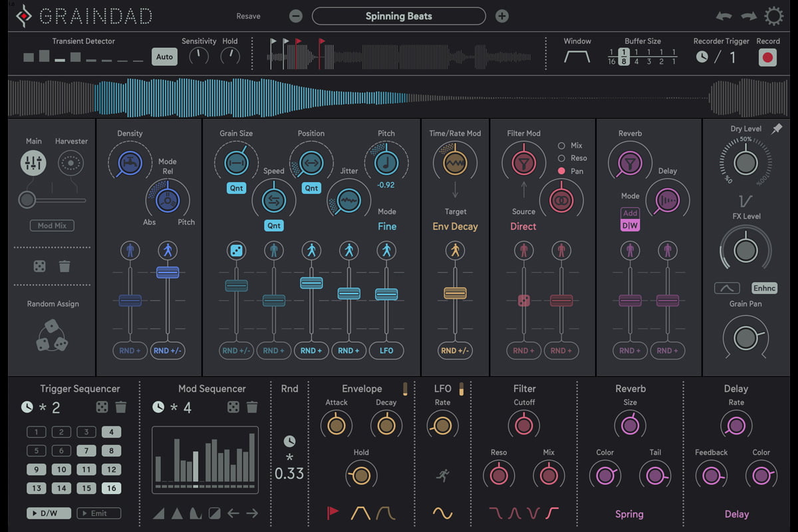The height and width of the screenshot is (532, 798).
Task: Click the Recorder Trigger clock icon
Action: (702, 57)
